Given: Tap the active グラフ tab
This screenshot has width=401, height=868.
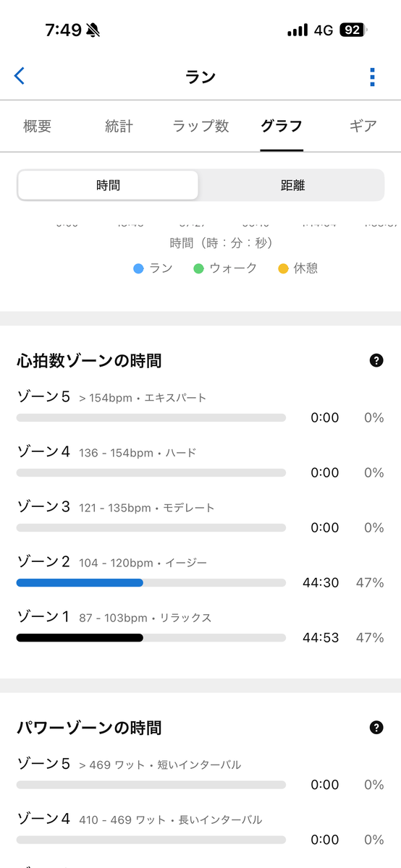Looking at the screenshot, I should [282, 126].
